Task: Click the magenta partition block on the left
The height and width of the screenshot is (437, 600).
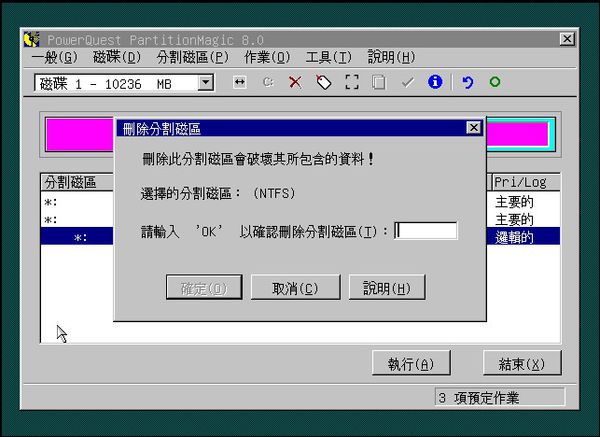Action: [x=80, y=135]
